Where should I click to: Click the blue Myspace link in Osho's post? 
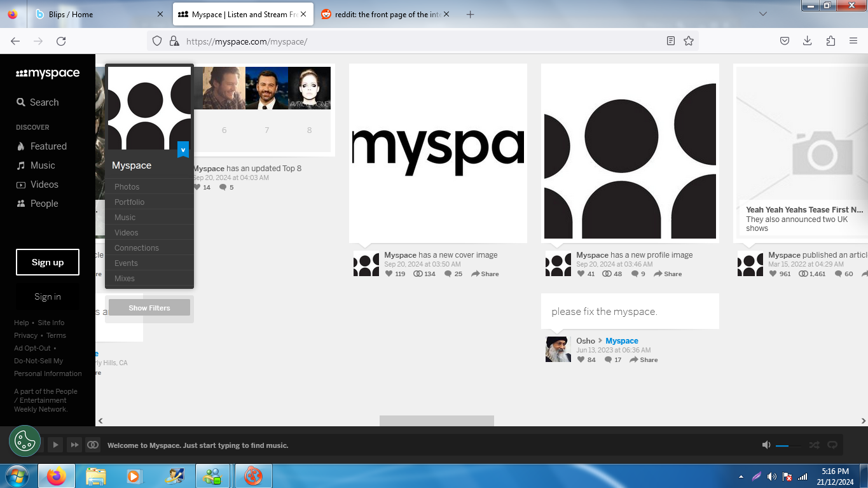622,341
